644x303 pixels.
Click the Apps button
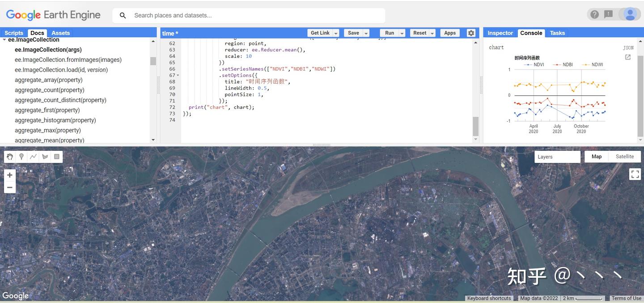point(450,33)
